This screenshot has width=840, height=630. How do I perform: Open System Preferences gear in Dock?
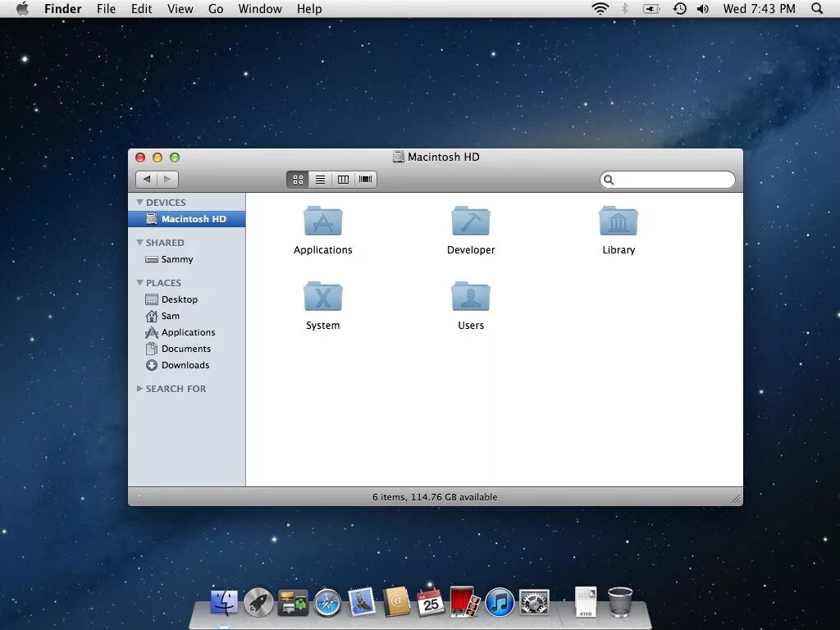click(534, 603)
